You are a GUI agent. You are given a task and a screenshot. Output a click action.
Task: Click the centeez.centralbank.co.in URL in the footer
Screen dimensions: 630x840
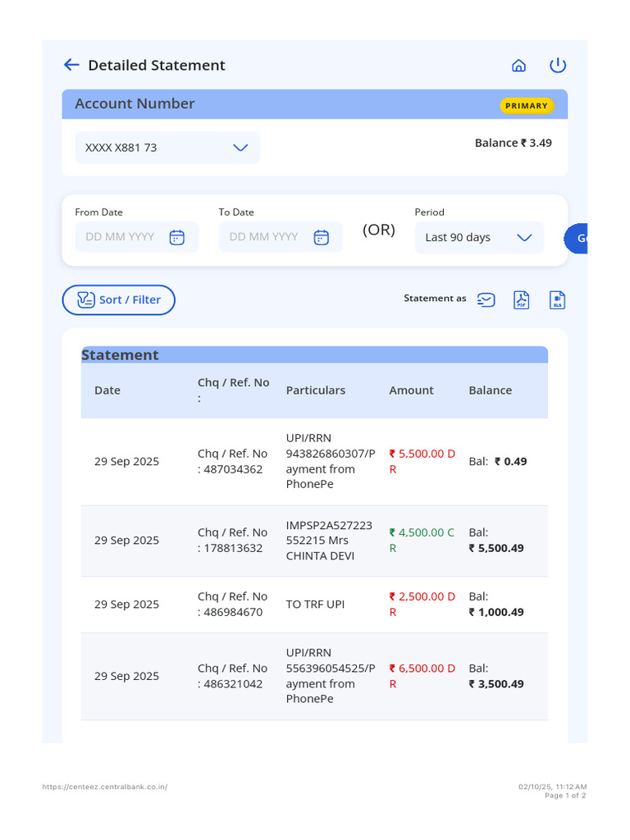(x=105, y=787)
